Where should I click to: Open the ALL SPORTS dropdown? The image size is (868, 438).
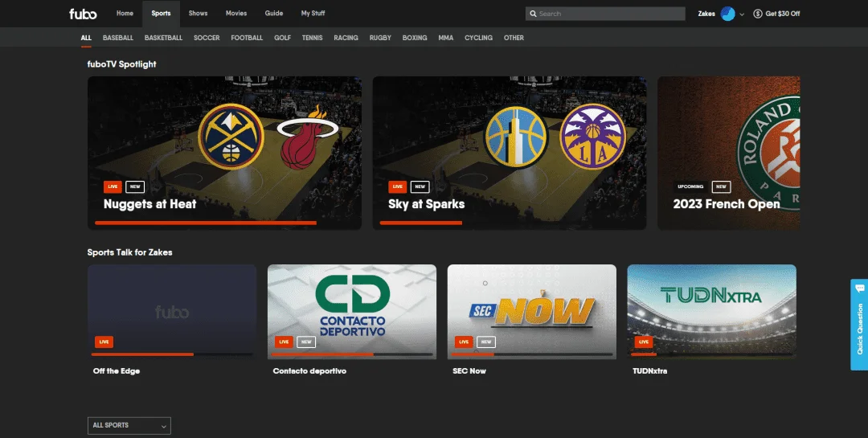129,425
